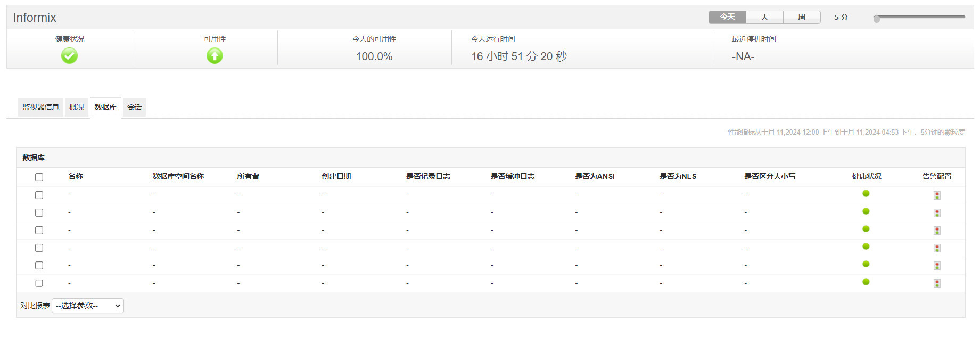The width and height of the screenshot is (980, 344).
Task: Click the 数据库空间名称 column header
Action: [x=178, y=176]
